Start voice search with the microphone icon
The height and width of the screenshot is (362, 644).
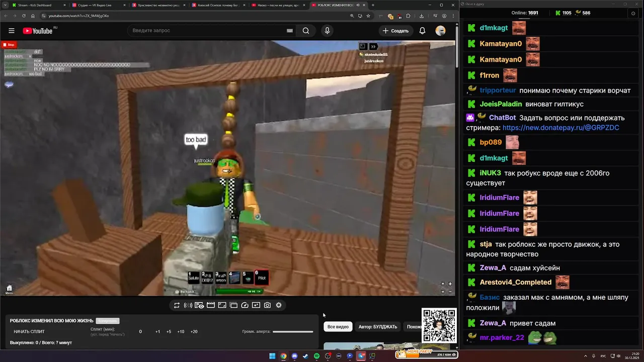pos(327,31)
